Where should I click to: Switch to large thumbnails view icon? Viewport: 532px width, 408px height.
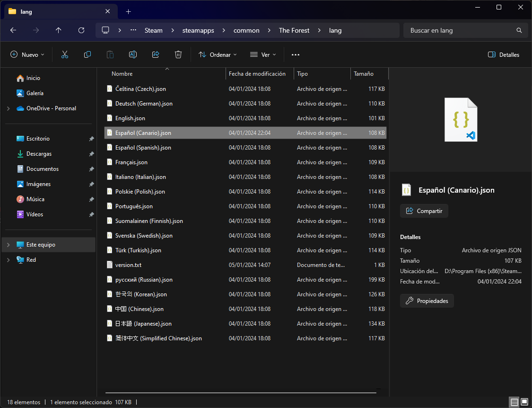[524, 402]
